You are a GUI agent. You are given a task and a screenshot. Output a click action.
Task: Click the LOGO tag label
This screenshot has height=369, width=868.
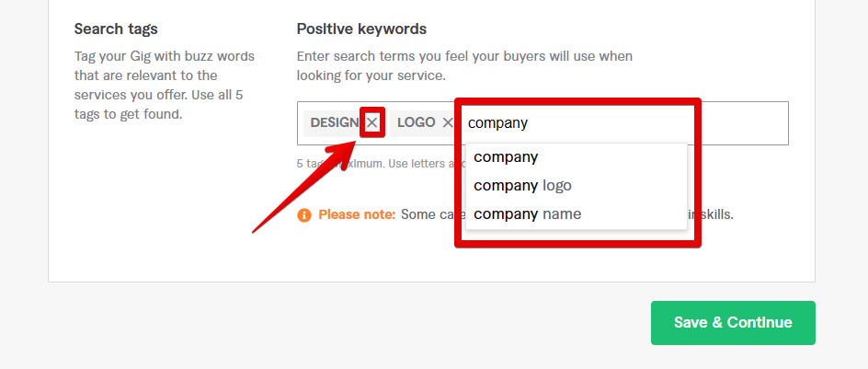point(416,122)
